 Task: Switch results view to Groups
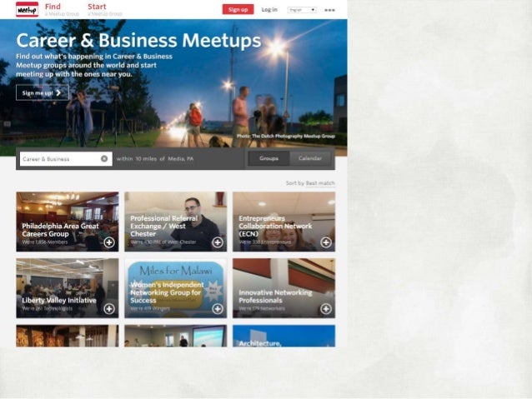269,158
